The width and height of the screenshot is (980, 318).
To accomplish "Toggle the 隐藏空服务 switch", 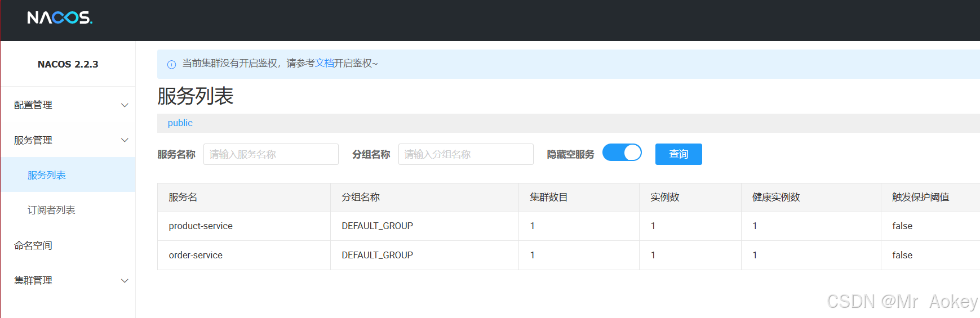I will [622, 153].
